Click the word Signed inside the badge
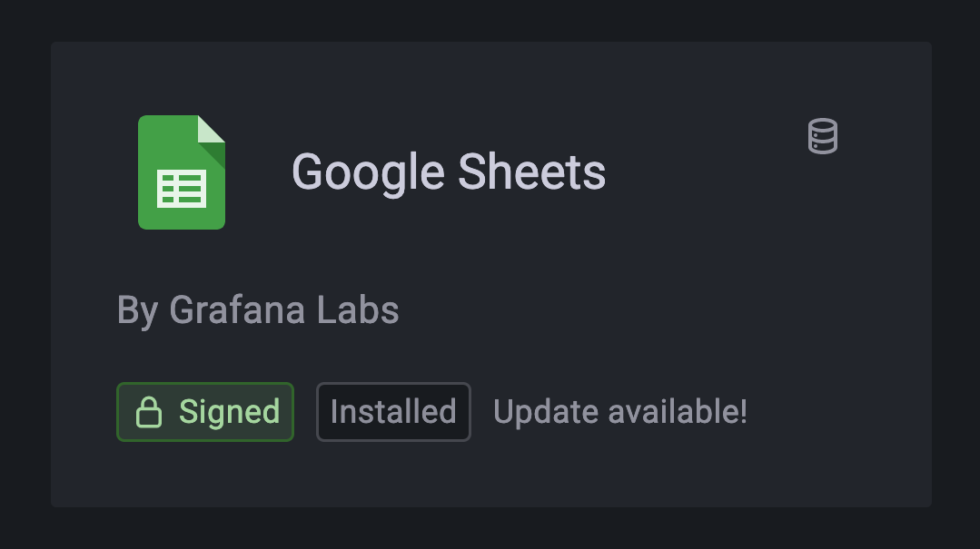 click(x=228, y=411)
